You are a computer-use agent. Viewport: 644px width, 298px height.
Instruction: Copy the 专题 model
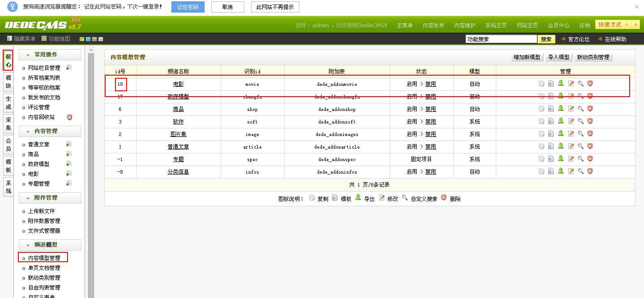click(x=542, y=159)
